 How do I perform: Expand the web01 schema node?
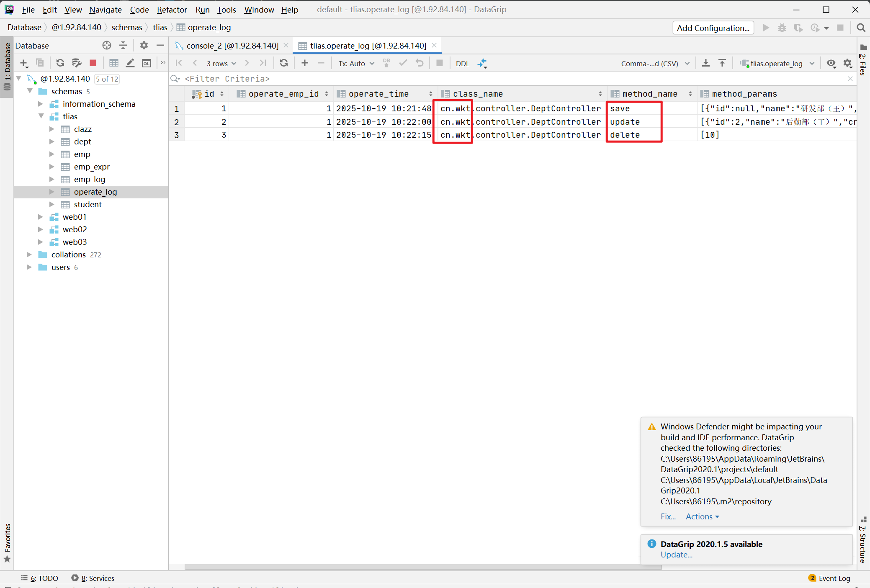tap(41, 217)
